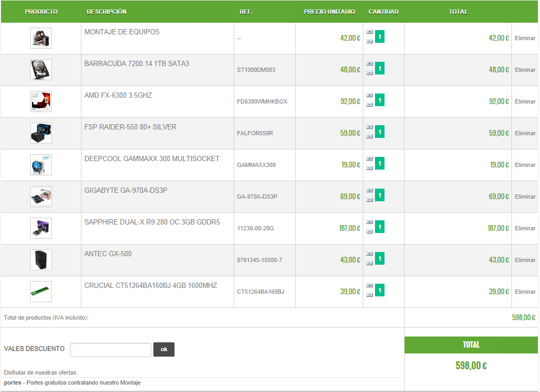Open Crucial RAM module thumbnail

(41, 292)
